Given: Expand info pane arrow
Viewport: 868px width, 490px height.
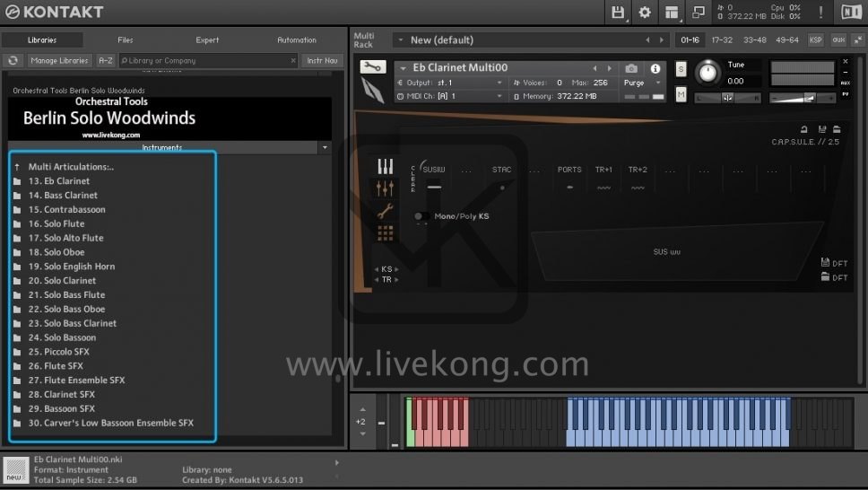Looking at the screenshot, I should (x=336, y=463).
